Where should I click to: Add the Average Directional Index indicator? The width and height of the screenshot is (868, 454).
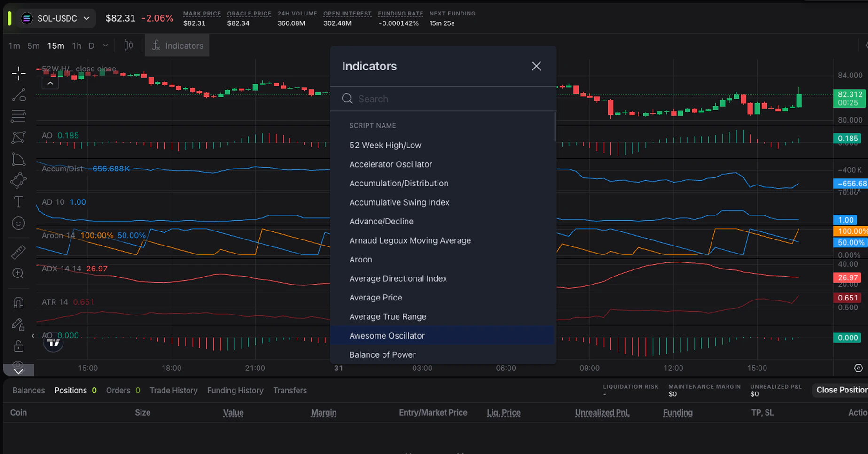[x=442, y=278]
